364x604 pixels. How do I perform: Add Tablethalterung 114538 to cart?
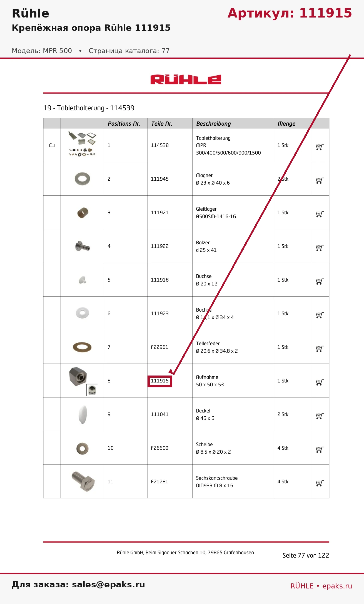pyautogui.click(x=320, y=147)
